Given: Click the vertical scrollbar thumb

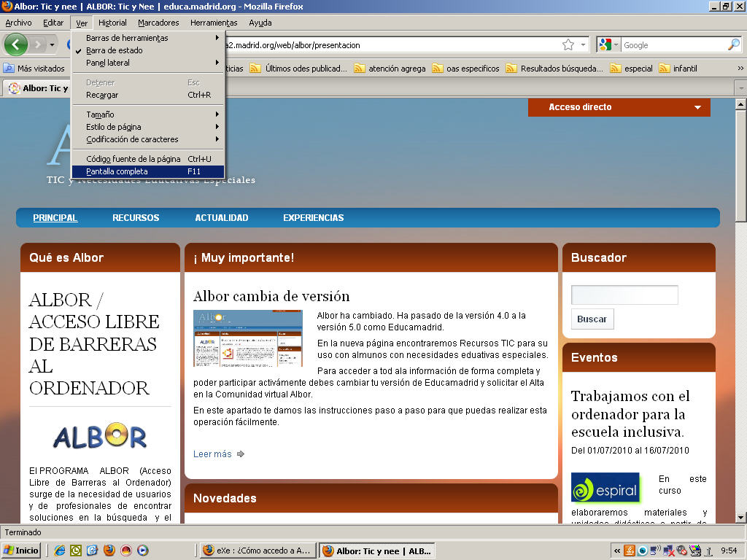Looking at the screenshot, I should (741, 166).
